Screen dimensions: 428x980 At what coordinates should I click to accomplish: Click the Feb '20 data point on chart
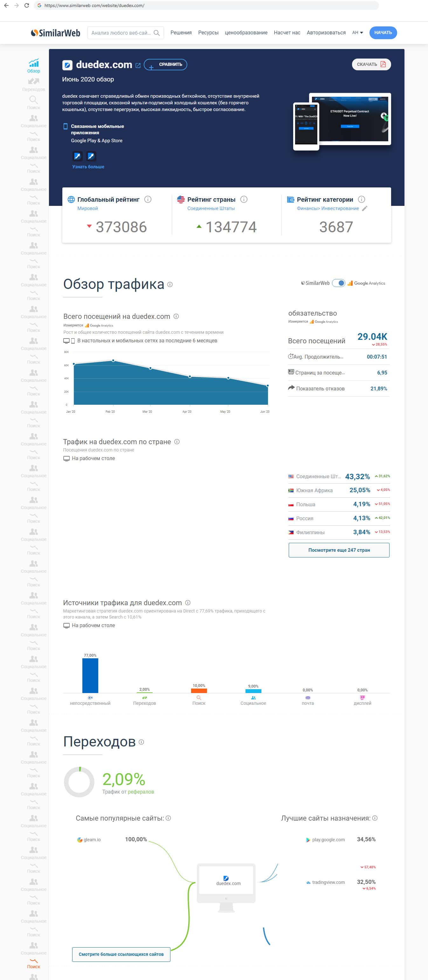[x=113, y=360]
